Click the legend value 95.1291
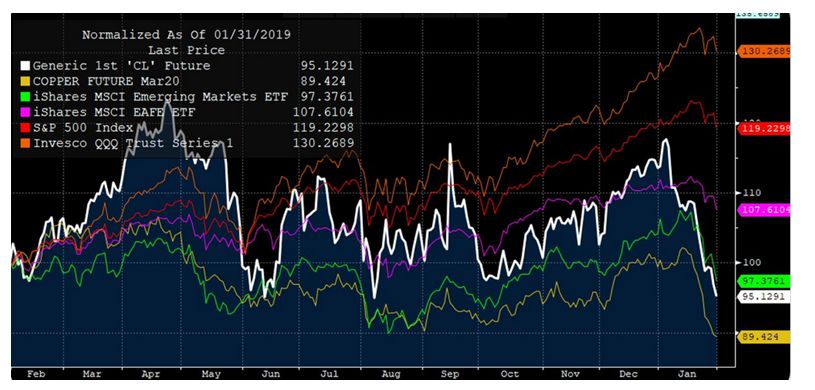 point(327,66)
